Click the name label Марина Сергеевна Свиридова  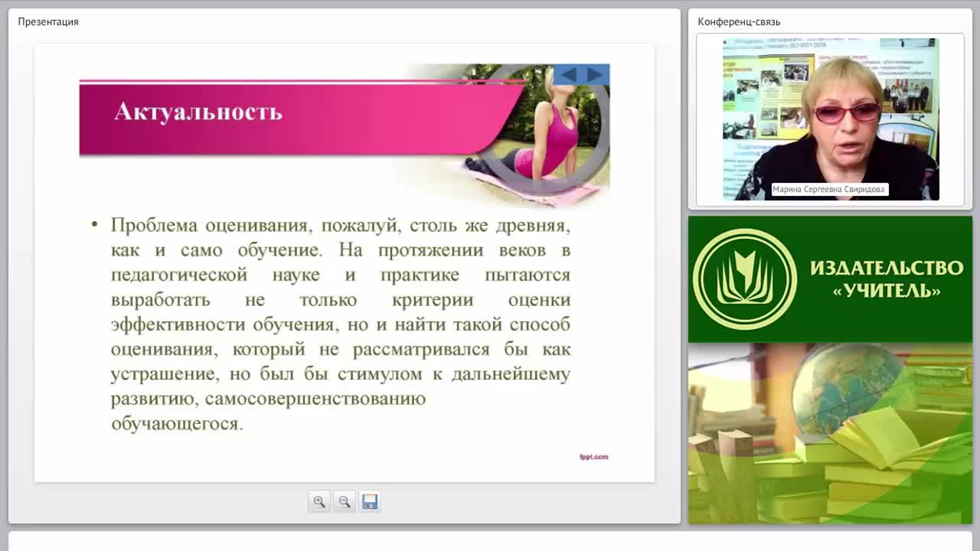pos(828,189)
